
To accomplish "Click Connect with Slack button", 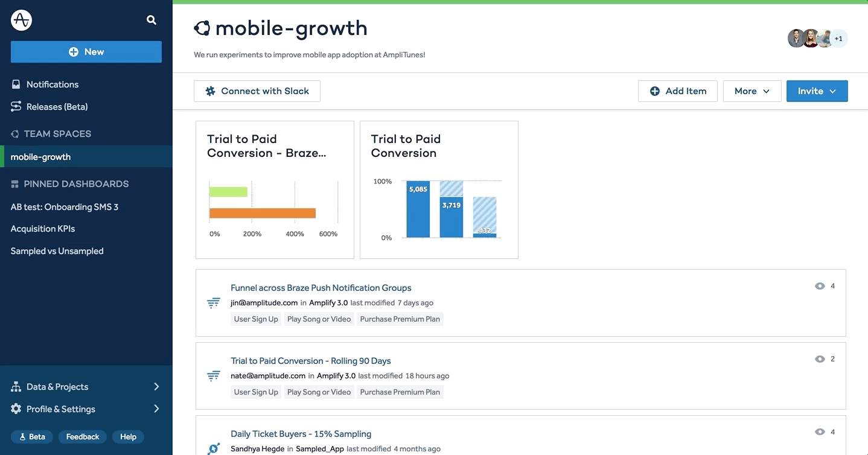I will 257,91.
